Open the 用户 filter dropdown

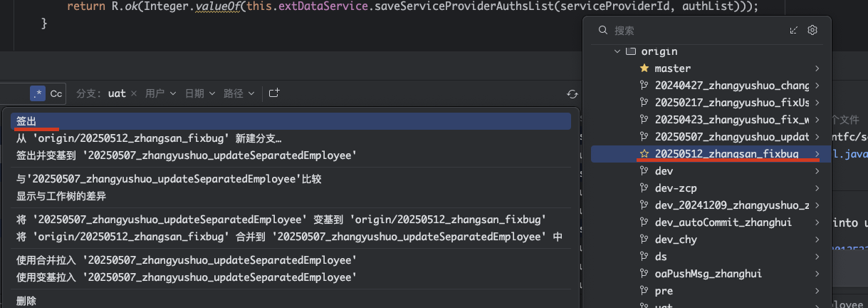(x=160, y=93)
